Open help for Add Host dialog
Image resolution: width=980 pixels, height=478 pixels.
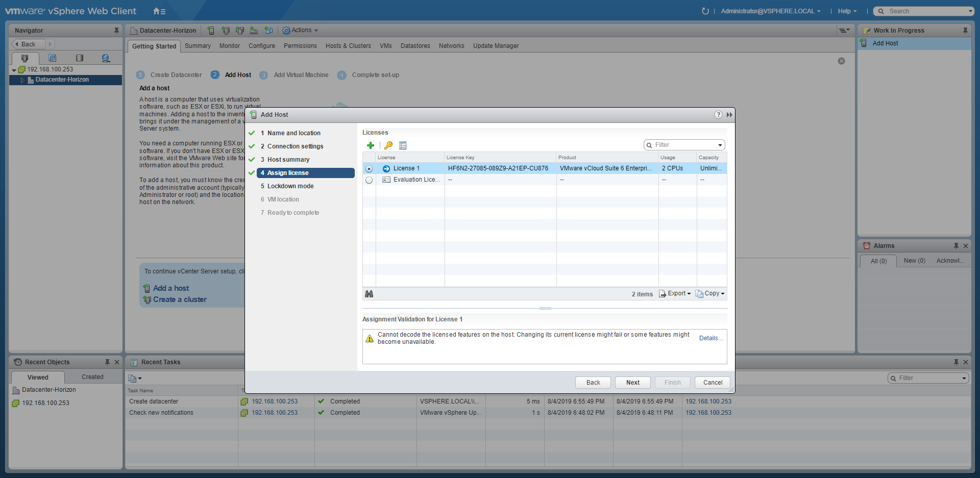tap(718, 115)
